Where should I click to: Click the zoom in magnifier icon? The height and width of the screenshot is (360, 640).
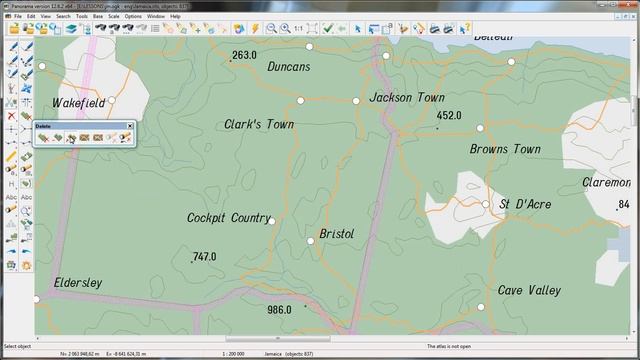pyautogui.click(x=285, y=29)
